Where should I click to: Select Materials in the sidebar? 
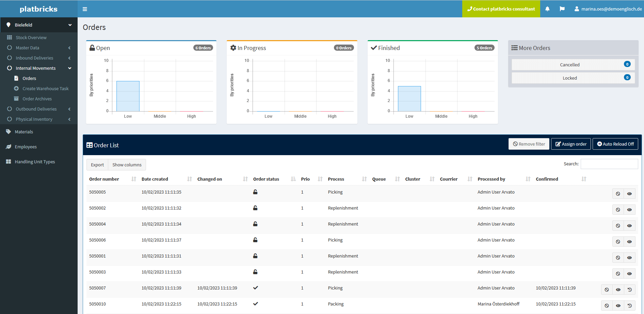click(x=23, y=132)
